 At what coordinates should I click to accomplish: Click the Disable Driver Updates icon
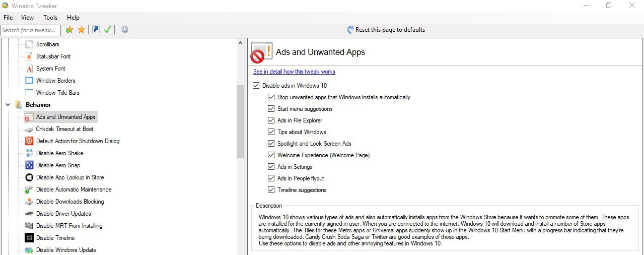click(x=29, y=214)
